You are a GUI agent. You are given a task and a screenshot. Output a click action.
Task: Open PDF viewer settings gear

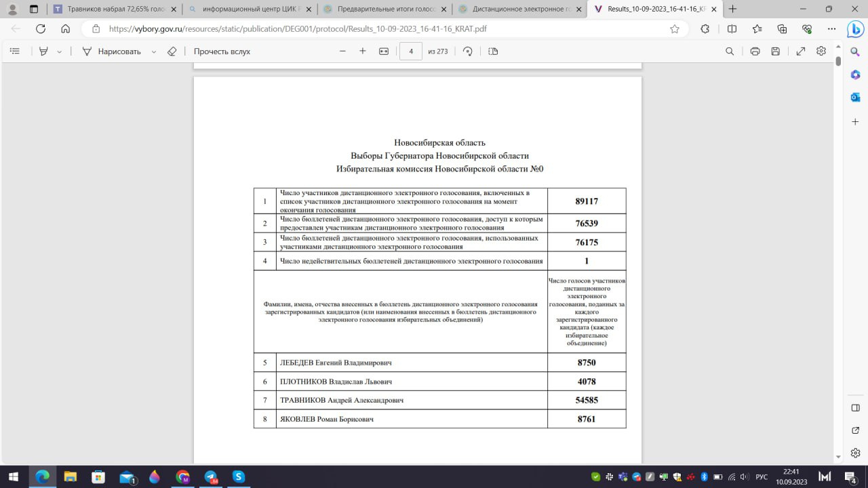point(821,52)
